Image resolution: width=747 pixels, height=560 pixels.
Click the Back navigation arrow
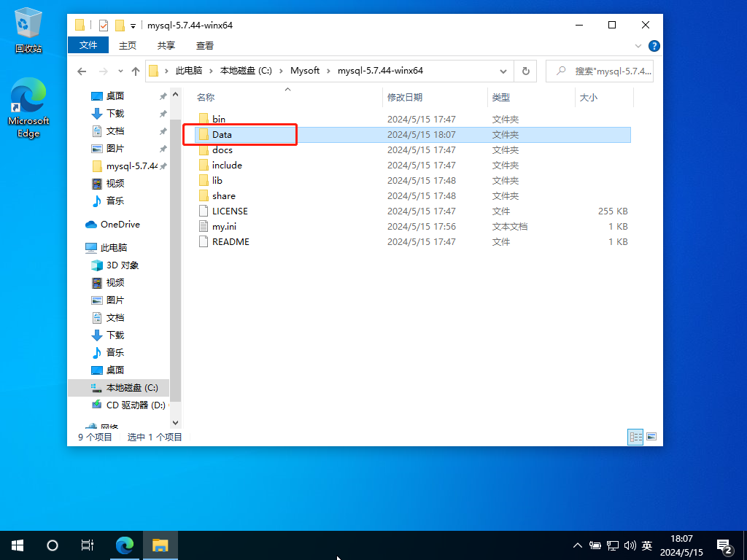pos(82,71)
